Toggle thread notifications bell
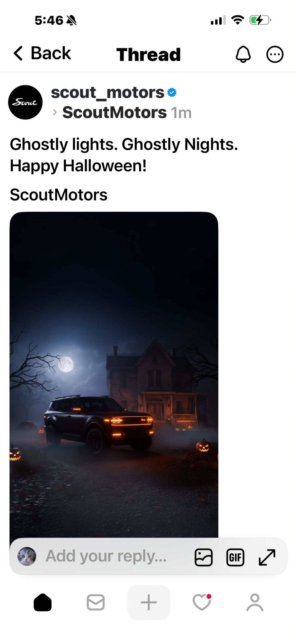The width and height of the screenshot is (297, 644). coord(243,54)
